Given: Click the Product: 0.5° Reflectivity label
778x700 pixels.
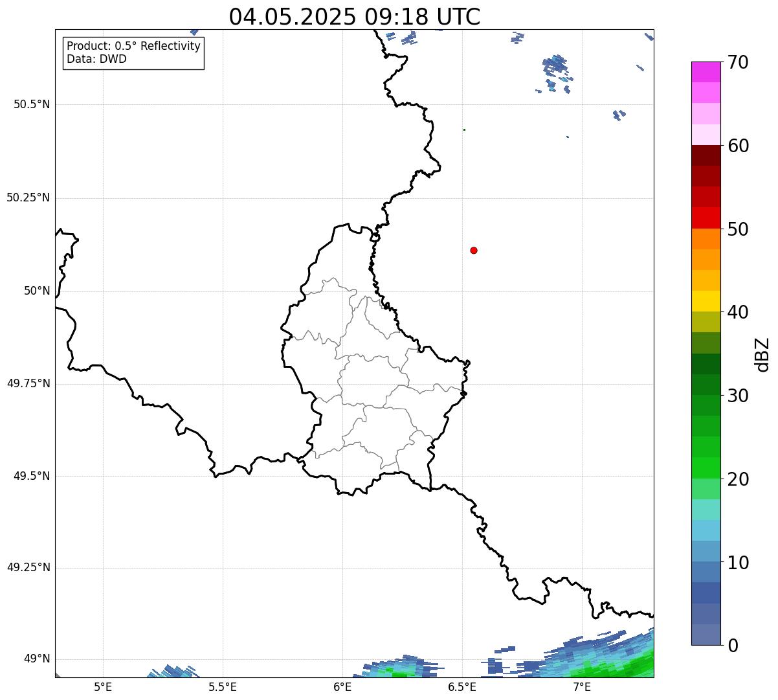Looking at the screenshot, I should (133, 47).
